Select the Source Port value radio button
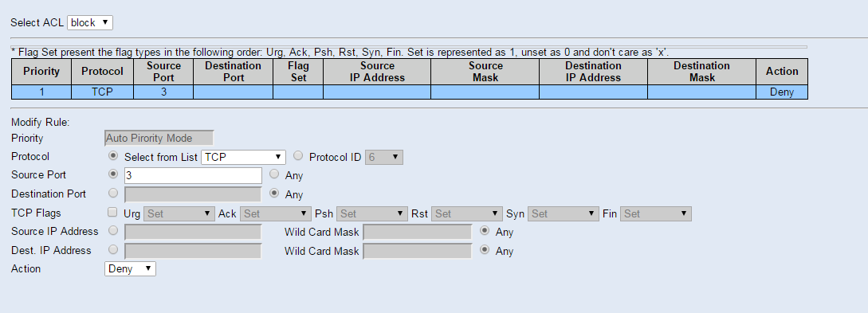Image resolution: width=868 pixels, height=313 pixels. (x=113, y=174)
